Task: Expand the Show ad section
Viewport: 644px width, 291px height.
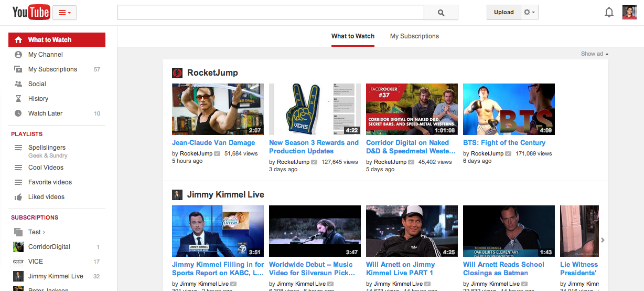Action: [x=594, y=54]
